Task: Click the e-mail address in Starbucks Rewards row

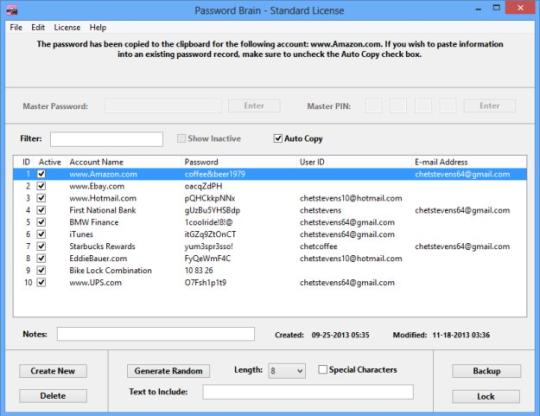Action: 462,246
